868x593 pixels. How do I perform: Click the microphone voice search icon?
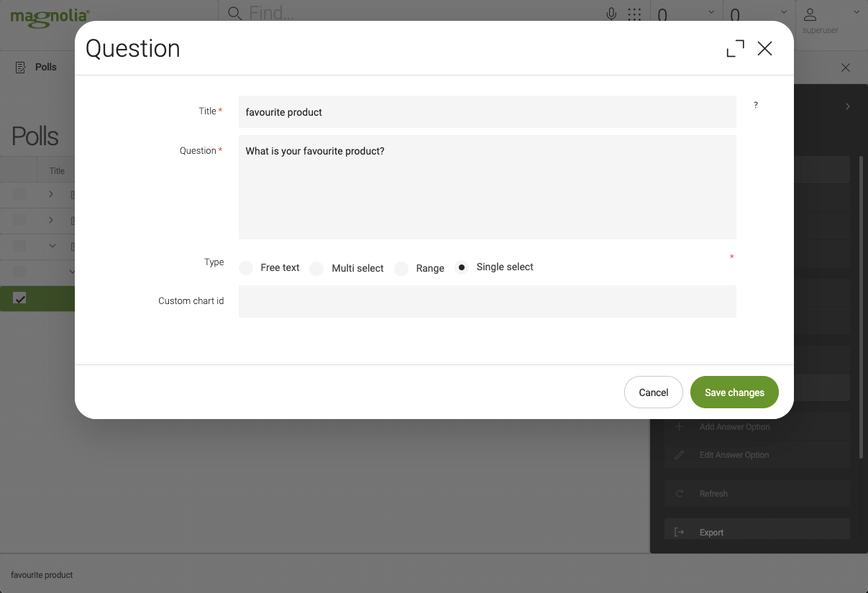(x=611, y=13)
